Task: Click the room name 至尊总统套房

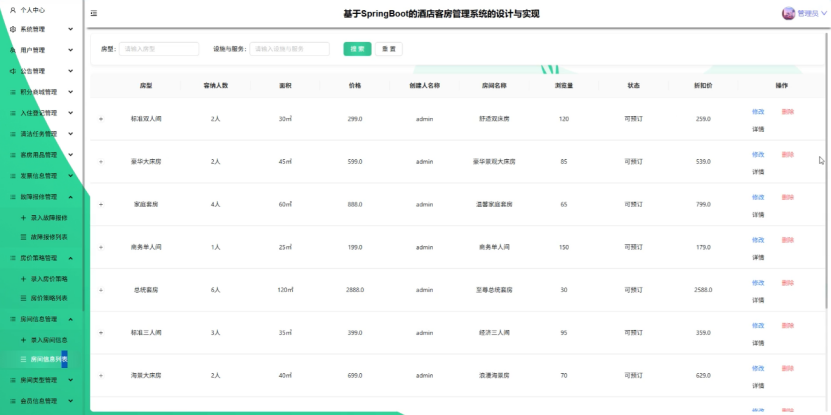Action: coord(494,290)
